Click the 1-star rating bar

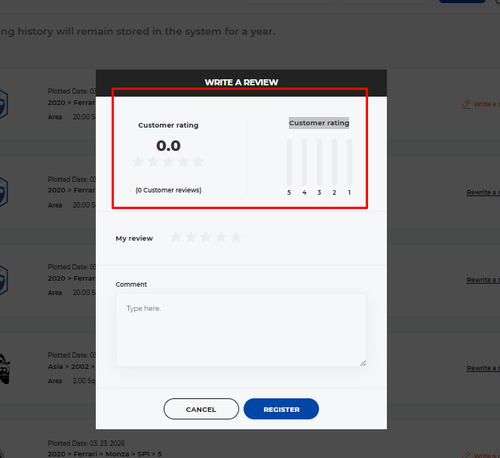click(x=349, y=162)
